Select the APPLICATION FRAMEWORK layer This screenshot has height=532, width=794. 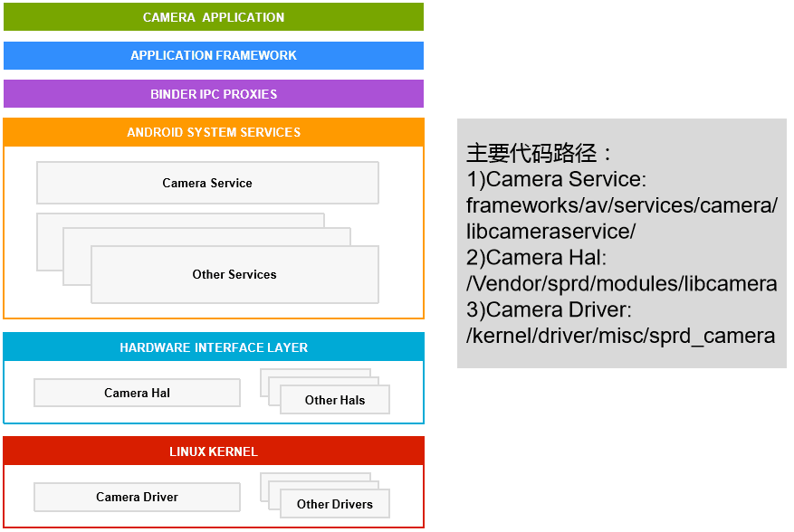[x=214, y=55]
